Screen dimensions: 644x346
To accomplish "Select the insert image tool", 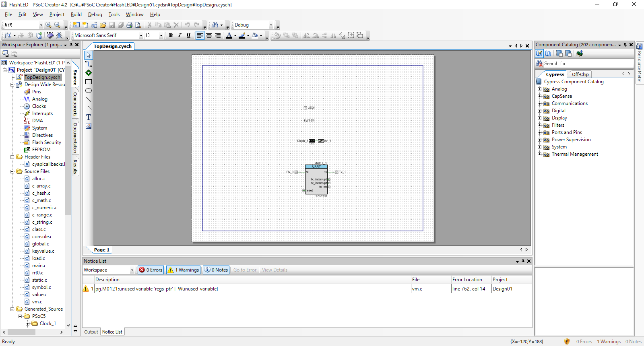I will click(89, 126).
